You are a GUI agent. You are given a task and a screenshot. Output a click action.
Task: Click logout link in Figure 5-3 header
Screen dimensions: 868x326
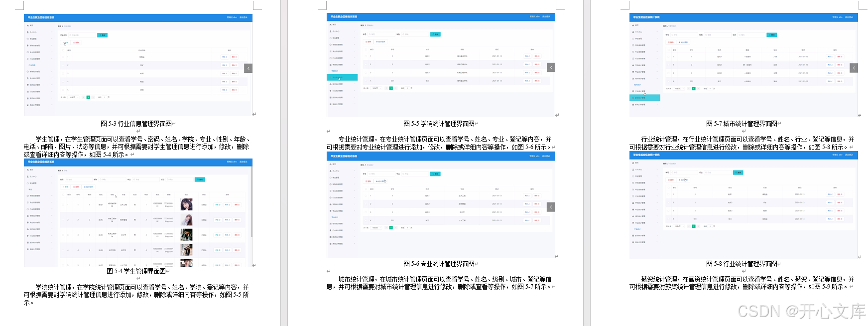click(x=244, y=17)
